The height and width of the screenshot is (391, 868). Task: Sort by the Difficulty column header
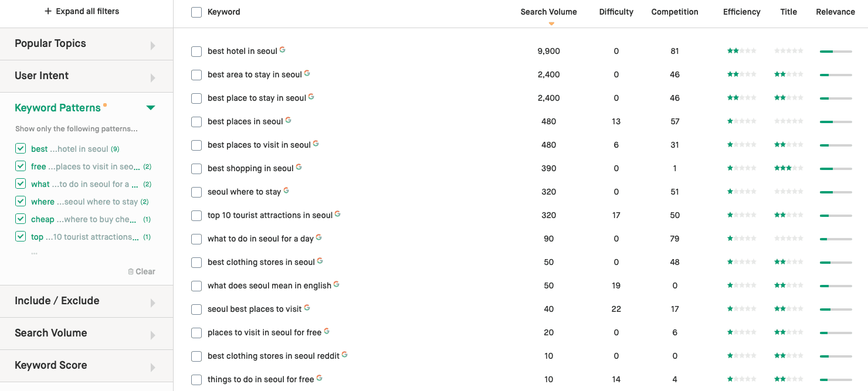click(x=616, y=12)
